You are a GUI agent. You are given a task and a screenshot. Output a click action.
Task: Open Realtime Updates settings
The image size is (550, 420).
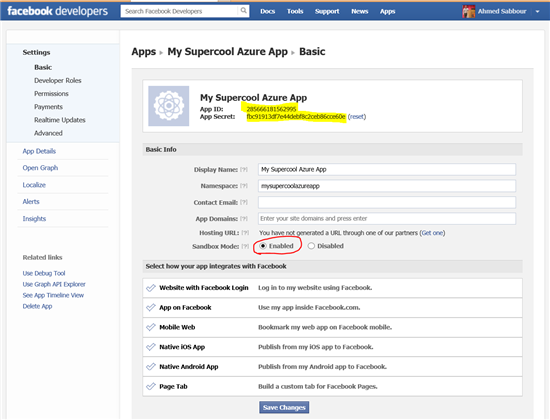60,120
